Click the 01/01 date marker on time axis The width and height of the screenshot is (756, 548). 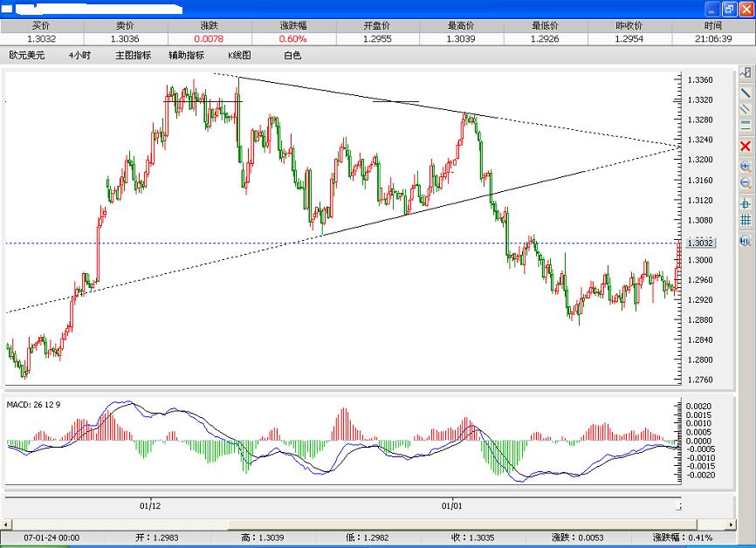point(452,506)
